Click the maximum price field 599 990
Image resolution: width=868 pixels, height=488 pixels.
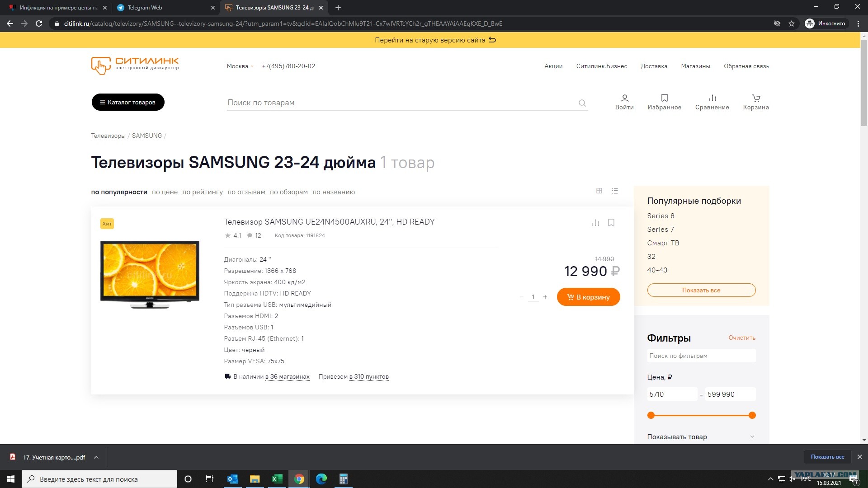[731, 394]
